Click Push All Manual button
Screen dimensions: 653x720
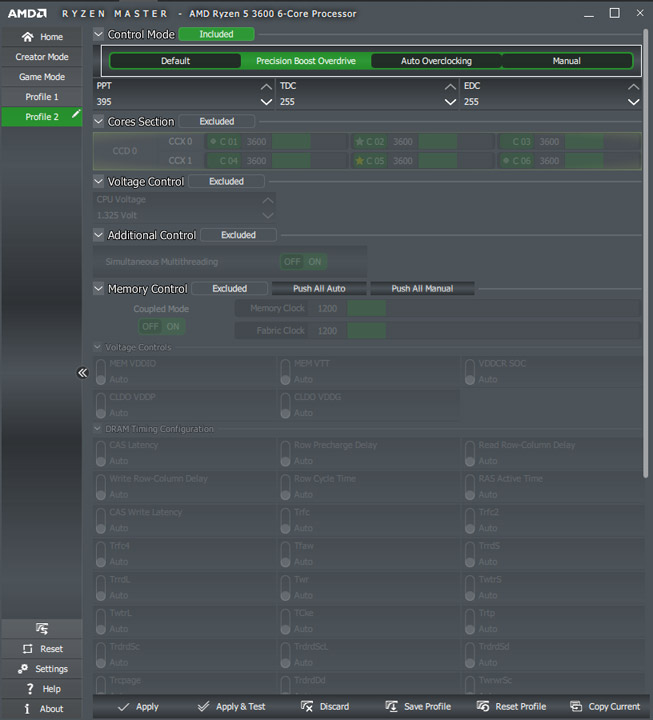click(422, 288)
